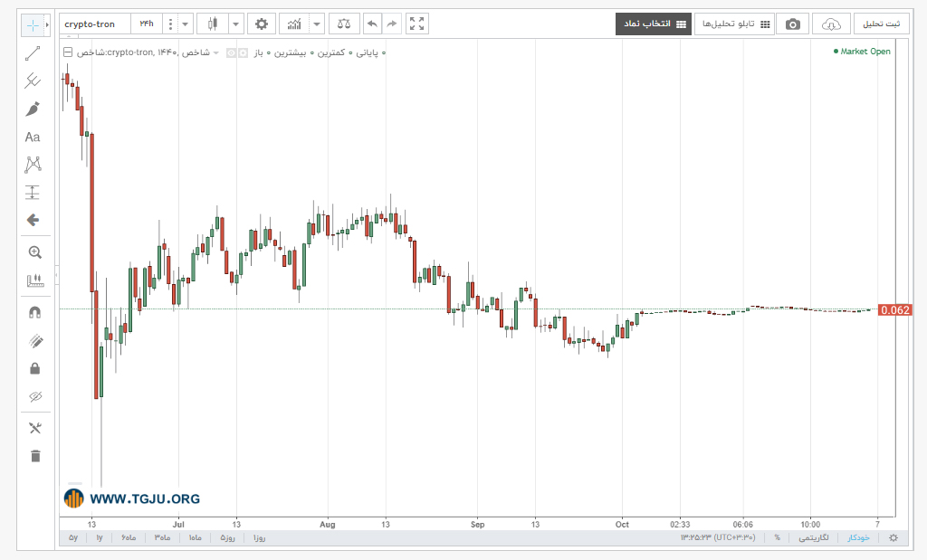Viewport: 927px width, 560px height.
Task: Select the crosshair cursor tool
Action: tap(33, 24)
